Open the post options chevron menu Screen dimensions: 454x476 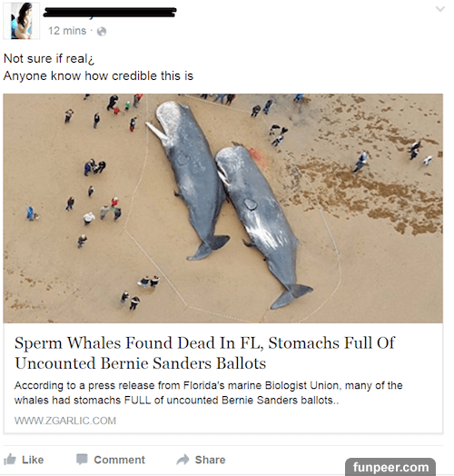point(440,9)
